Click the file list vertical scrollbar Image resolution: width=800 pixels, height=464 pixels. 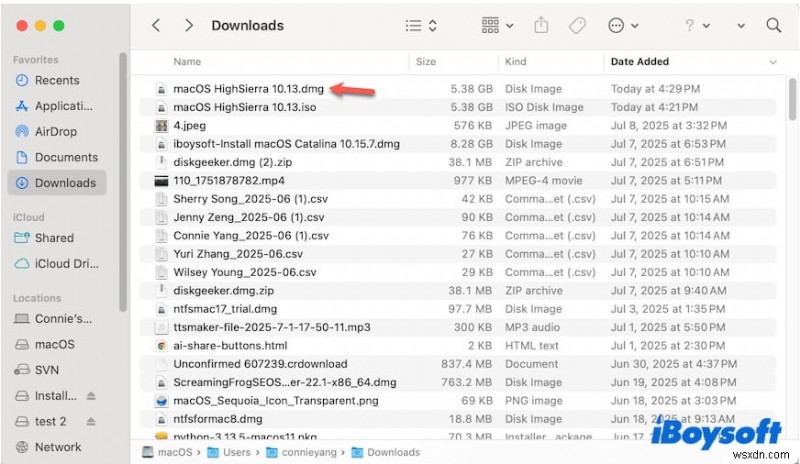point(792,99)
